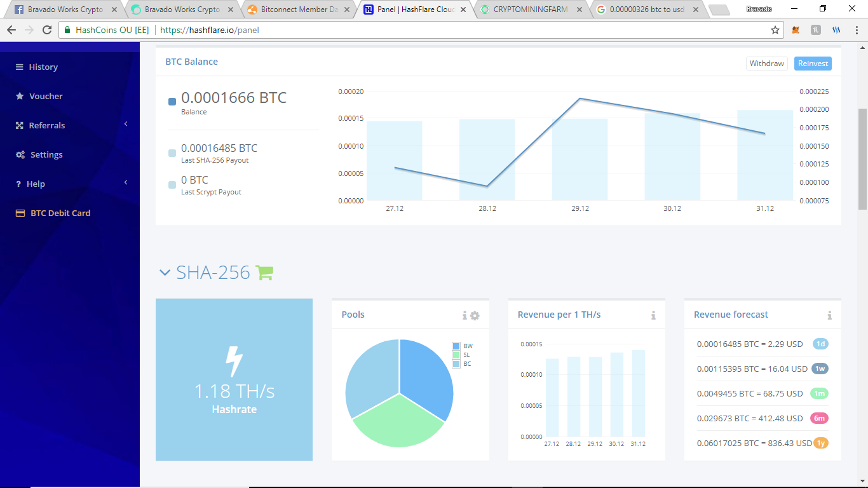Go to Settings in the sidebar
Image resolution: width=868 pixels, height=488 pixels.
[x=46, y=154]
